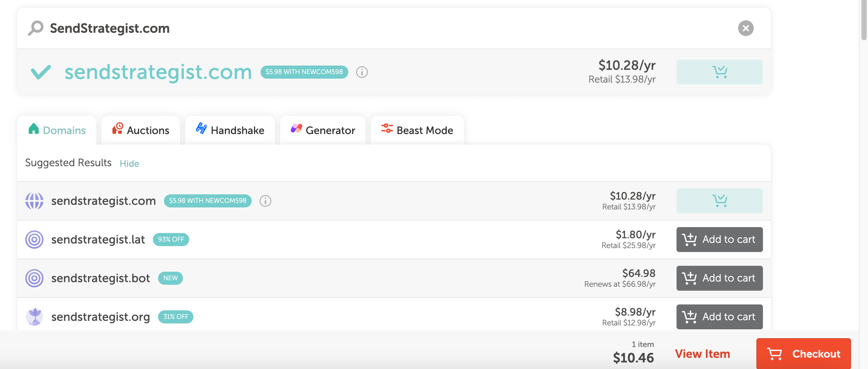Click the $10.46 cart total
The image size is (868, 369).
(633, 358)
